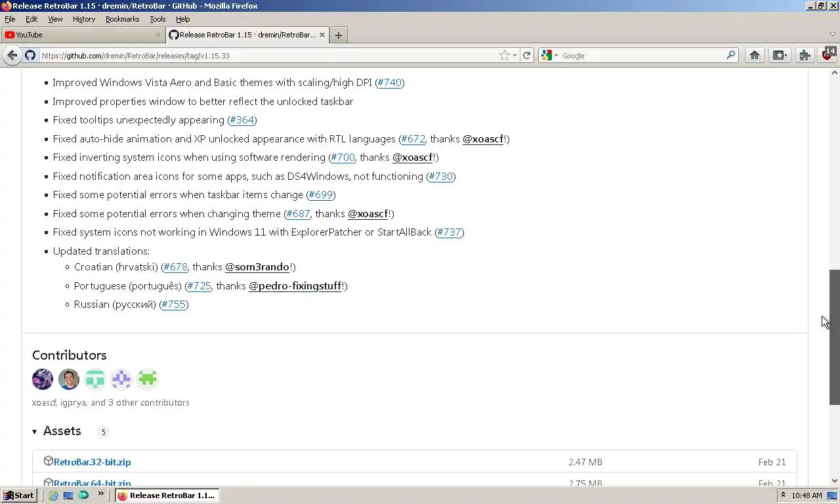Click the scrollbar down arrow
This screenshot has height=504, width=840.
tap(834, 480)
